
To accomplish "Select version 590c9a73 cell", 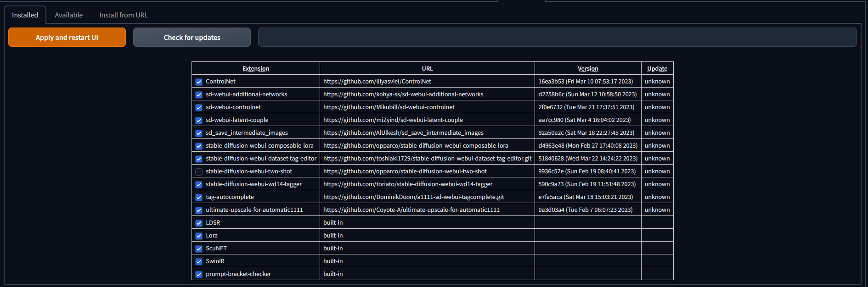I will [587, 184].
